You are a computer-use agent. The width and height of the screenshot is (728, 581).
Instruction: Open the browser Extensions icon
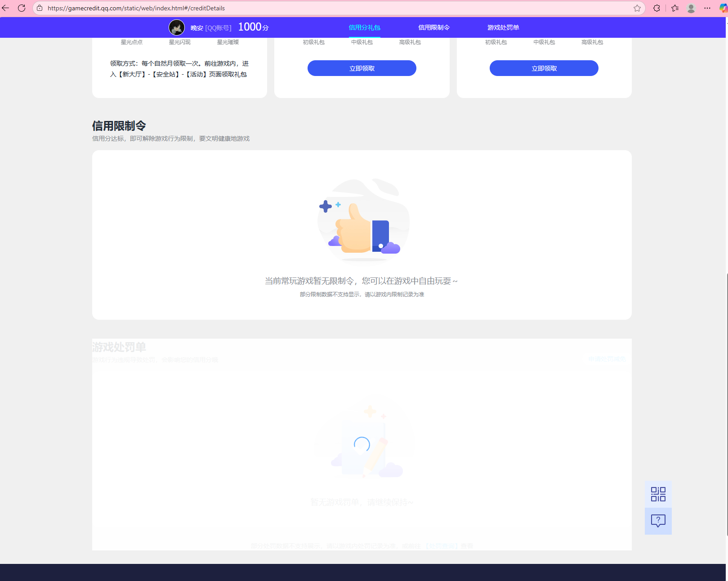[657, 8]
